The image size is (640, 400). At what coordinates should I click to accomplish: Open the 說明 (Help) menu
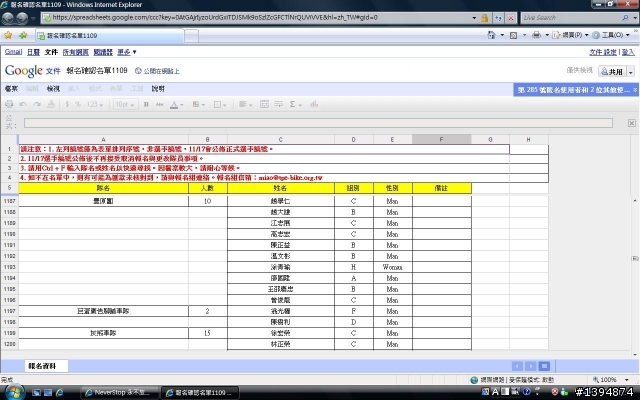(158, 89)
